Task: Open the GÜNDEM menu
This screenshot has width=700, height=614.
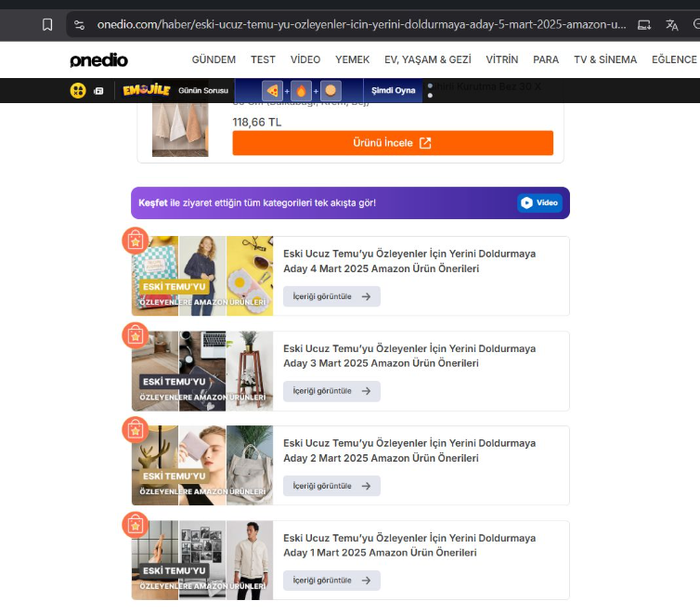Action: pos(214,59)
